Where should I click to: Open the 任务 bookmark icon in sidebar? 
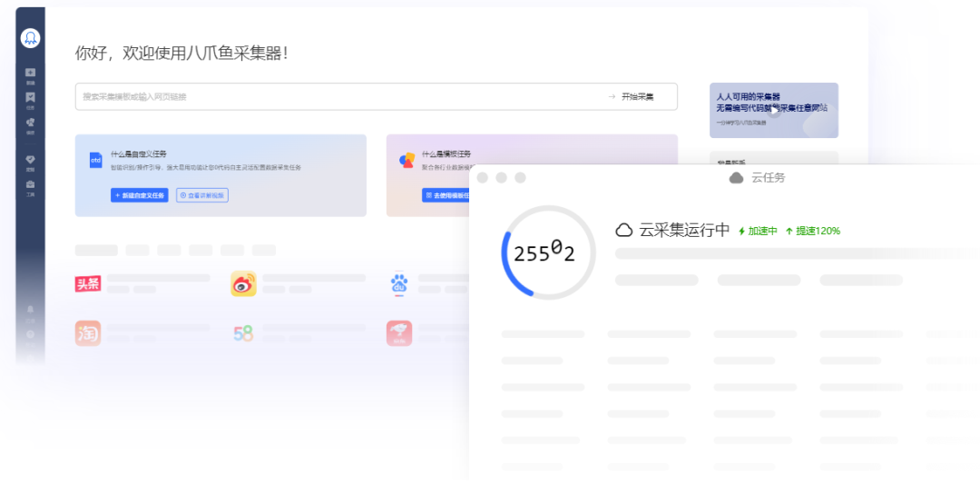(30, 97)
